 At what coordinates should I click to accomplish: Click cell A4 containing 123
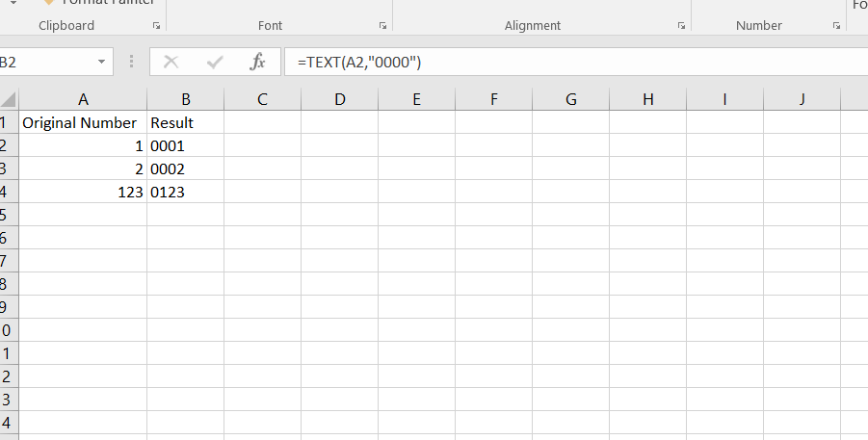pos(83,193)
